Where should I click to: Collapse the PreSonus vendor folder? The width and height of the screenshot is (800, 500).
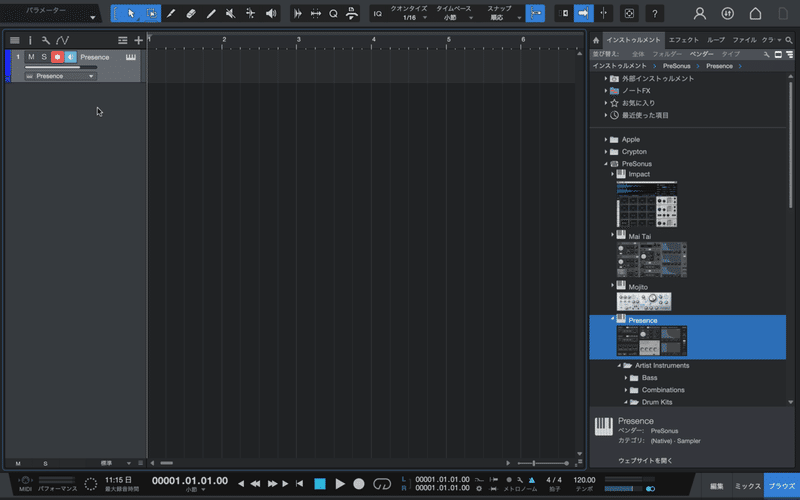[606, 164]
